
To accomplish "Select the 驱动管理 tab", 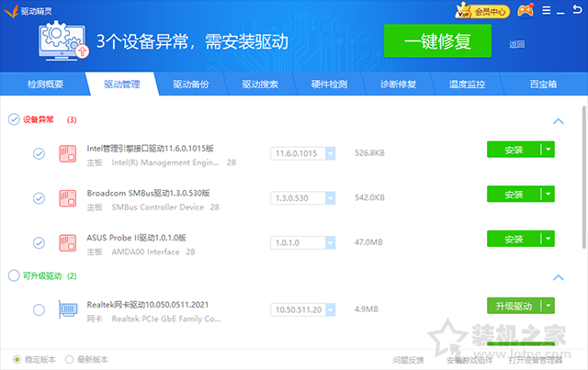I will pyautogui.click(x=122, y=84).
